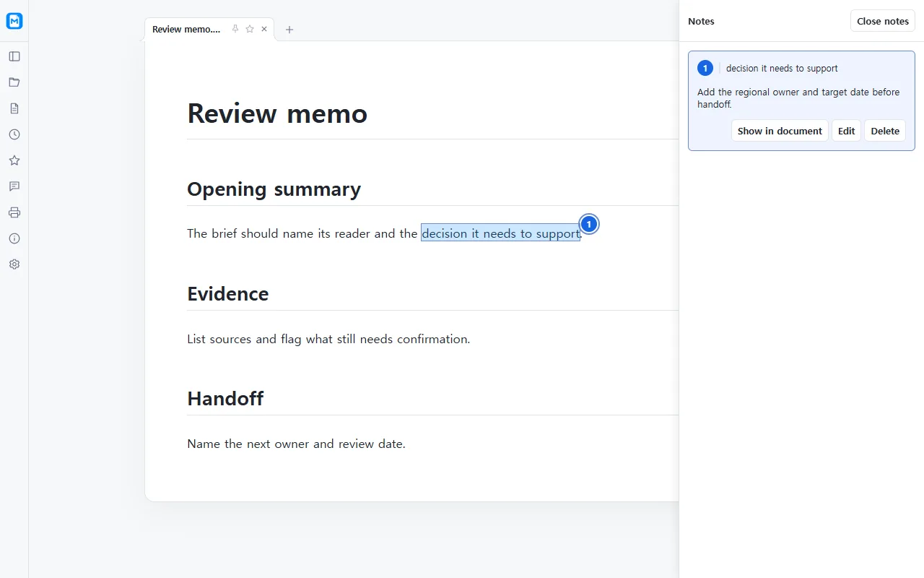Toggle the sidebar panel icon

(x=14, y=56)
